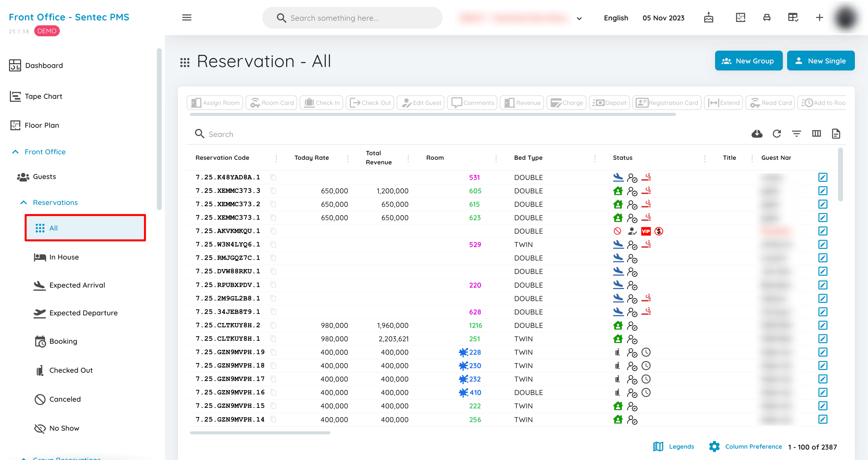Click room number 531
This screenshot has height=460, width=868.
click(x=474, y=178)
